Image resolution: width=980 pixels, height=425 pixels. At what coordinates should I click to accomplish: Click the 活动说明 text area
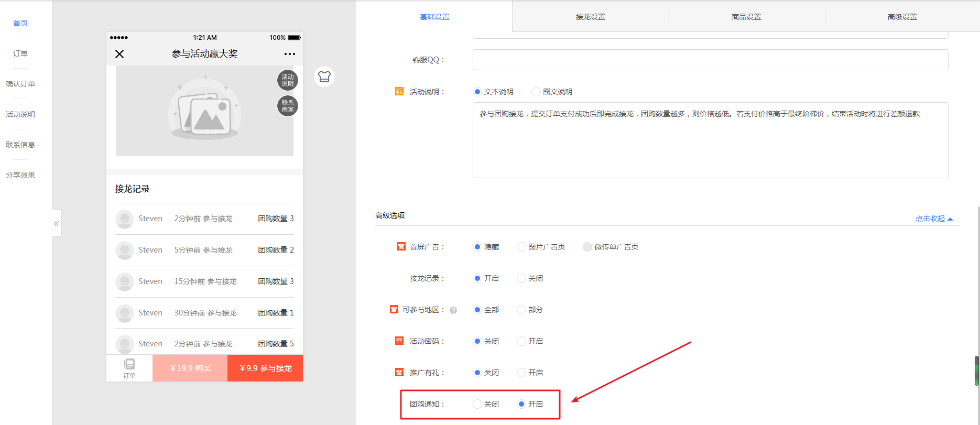pos(710,140)
